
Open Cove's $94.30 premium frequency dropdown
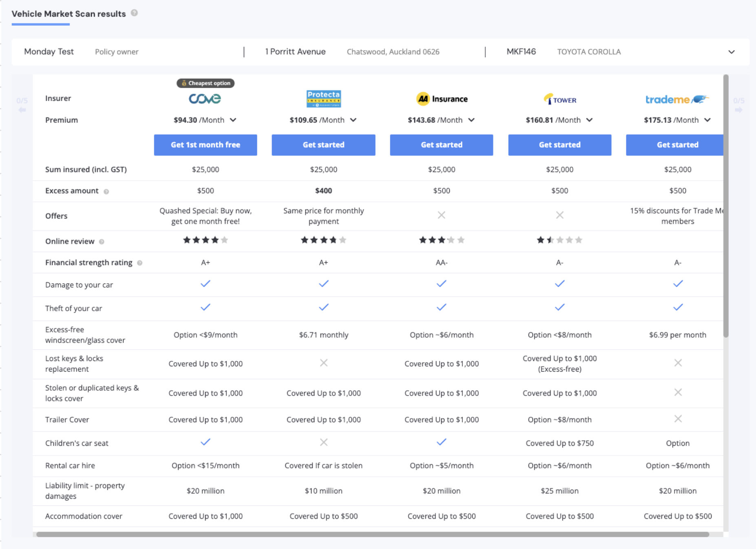(x=233, y=120)
